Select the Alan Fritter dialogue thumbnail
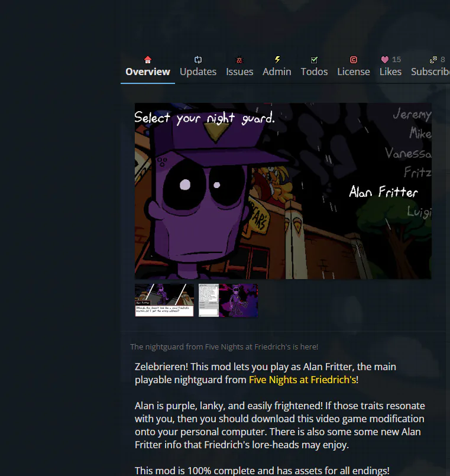Image resolution: width=450 pixels, height=476 pixels. 164,300
